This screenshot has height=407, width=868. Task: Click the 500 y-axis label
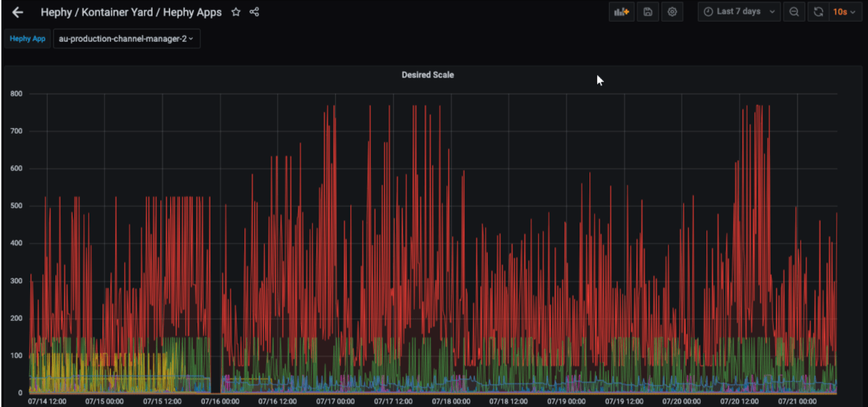(x=16, y=206)
